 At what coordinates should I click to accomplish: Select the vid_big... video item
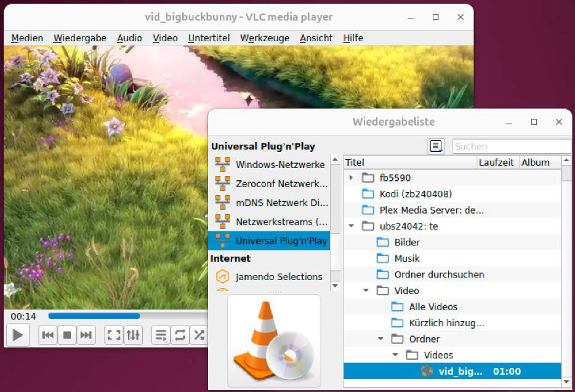(x=452, y=372)
